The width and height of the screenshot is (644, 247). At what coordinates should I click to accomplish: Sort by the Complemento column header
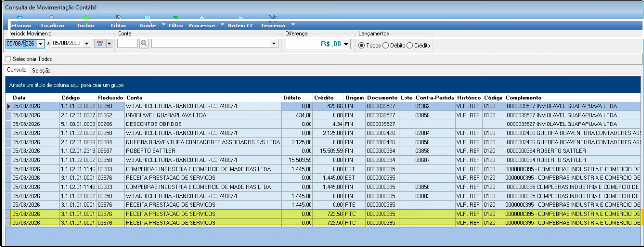[x=572, y=98]
